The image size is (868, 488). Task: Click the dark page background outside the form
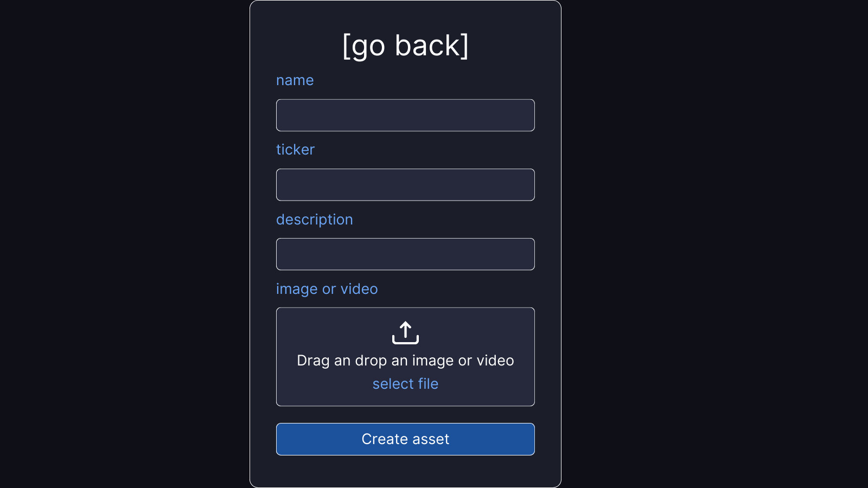pyautogui.click(x=125, y=244)
